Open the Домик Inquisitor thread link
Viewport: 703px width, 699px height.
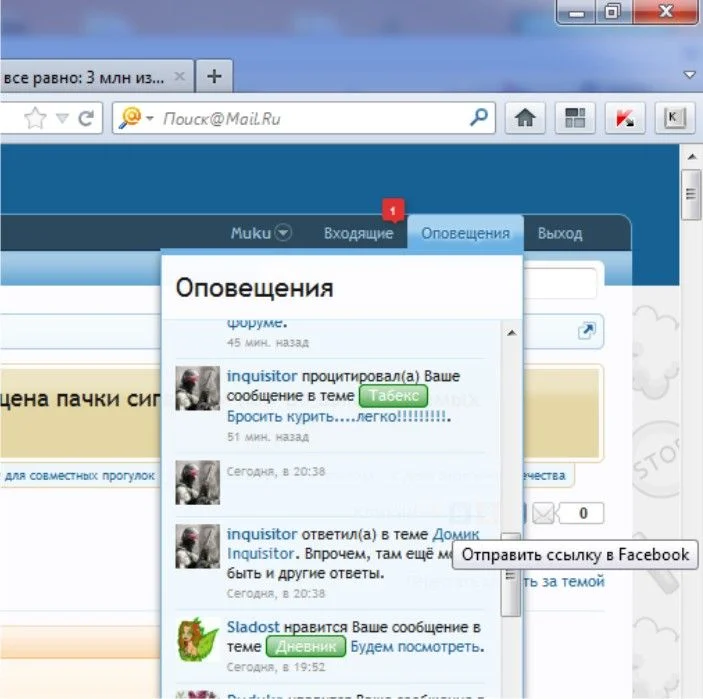[x=456, y=534]
